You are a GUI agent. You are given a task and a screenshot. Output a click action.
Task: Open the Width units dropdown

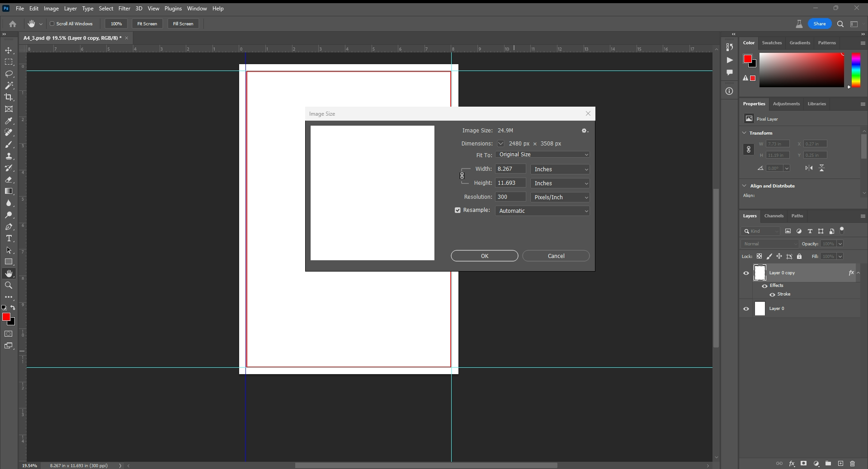(561, 169)
